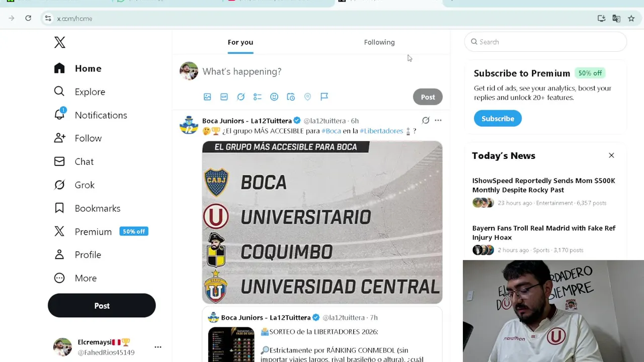
Task: Go to Home in sidebar
Action: (x=78, y=68)
